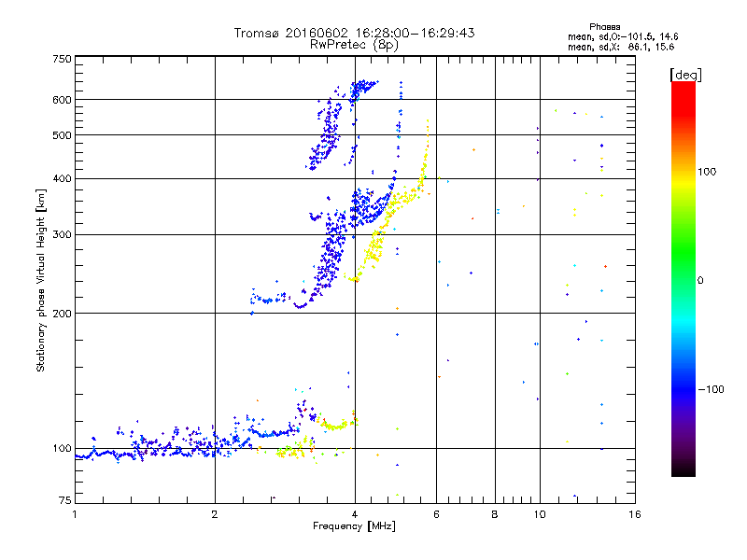Click the y-axis tick label '75'

(x=65, y=500)
